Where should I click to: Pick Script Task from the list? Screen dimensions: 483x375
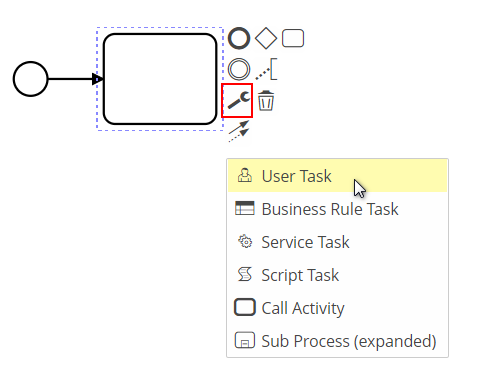(337, 275)
